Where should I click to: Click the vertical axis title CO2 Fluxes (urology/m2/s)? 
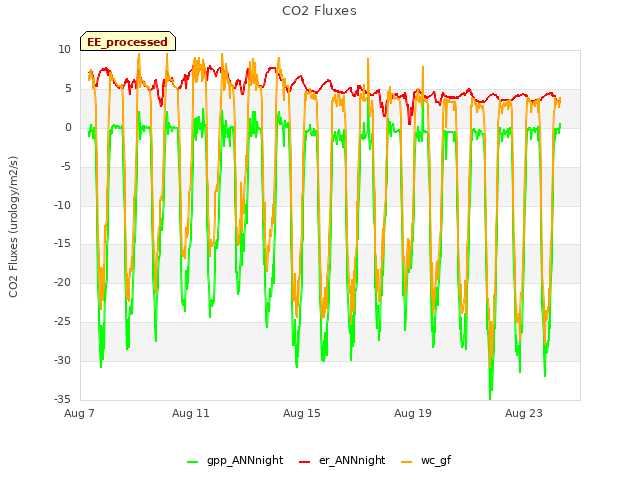(x=13, y=227)
